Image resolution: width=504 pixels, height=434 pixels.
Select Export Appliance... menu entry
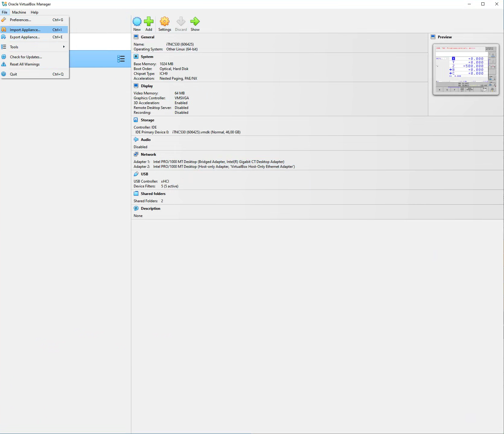click(x=34, y=37)
